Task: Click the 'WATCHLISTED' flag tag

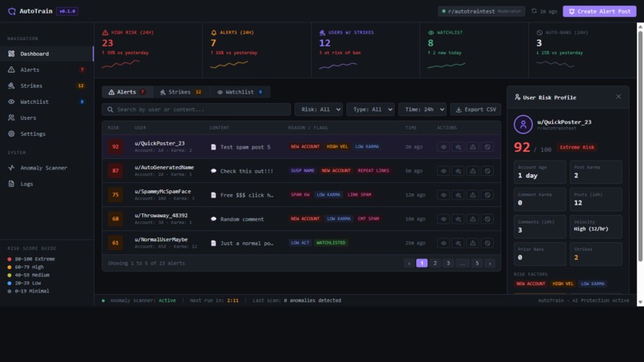Action: coord(331,243)
